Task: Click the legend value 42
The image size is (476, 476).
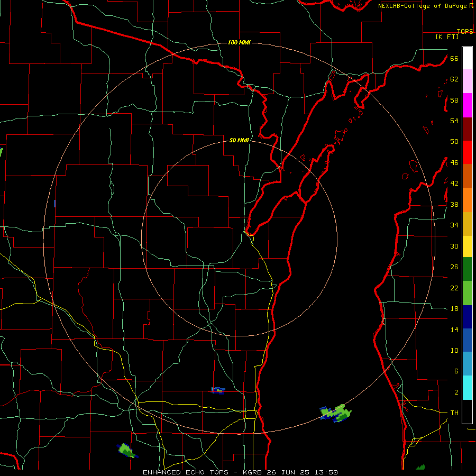Action: pyautogui.click(x=454, y=184)
